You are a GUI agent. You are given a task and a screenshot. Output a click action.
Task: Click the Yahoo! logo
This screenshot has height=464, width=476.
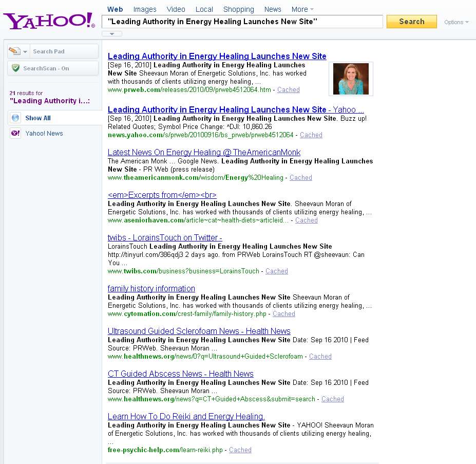(x=49, y=21)
